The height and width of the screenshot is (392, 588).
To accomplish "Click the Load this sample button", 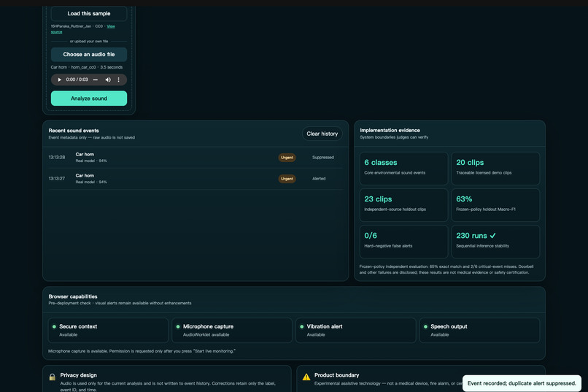I will click(89, 13).
